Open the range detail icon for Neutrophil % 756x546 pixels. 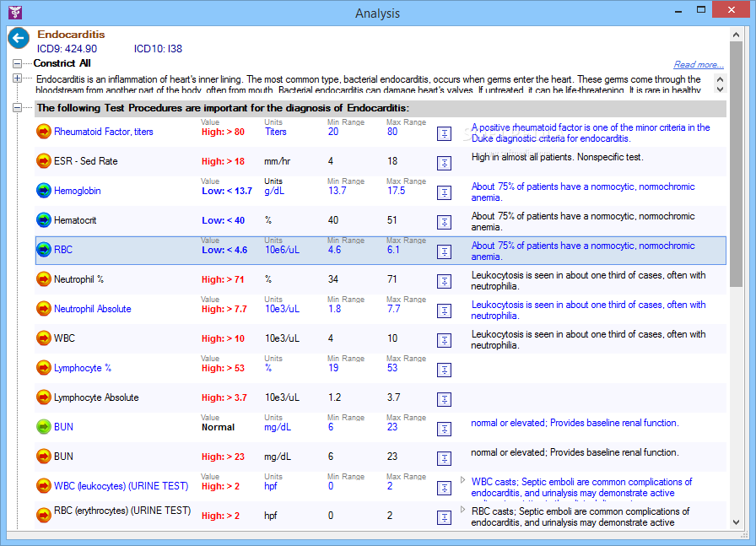point(444,281)
